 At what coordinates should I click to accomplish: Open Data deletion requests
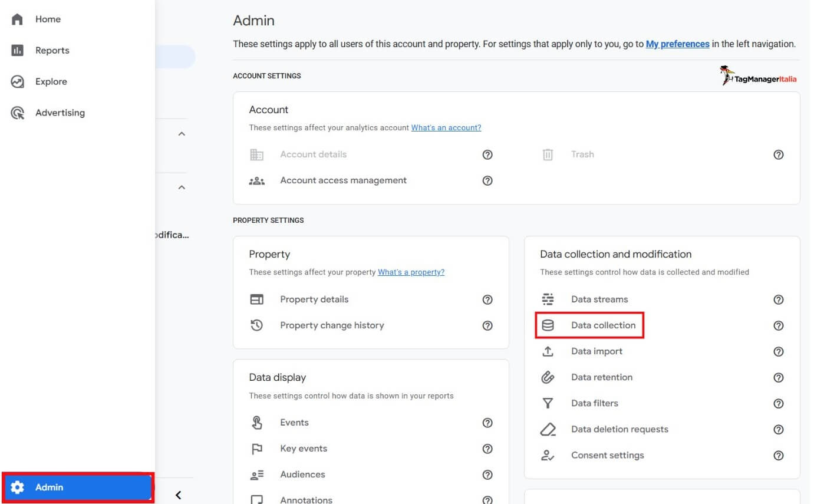[x=619, y=429]
